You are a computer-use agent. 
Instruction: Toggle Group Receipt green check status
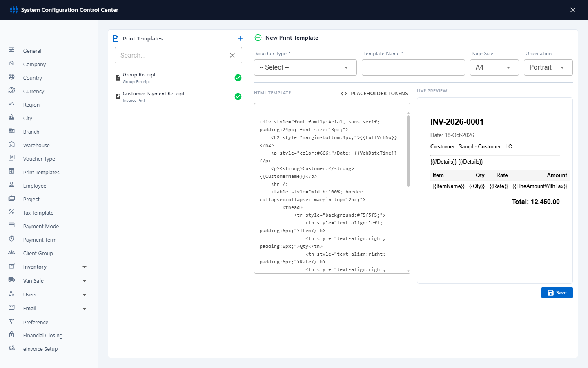pos(238,78)
